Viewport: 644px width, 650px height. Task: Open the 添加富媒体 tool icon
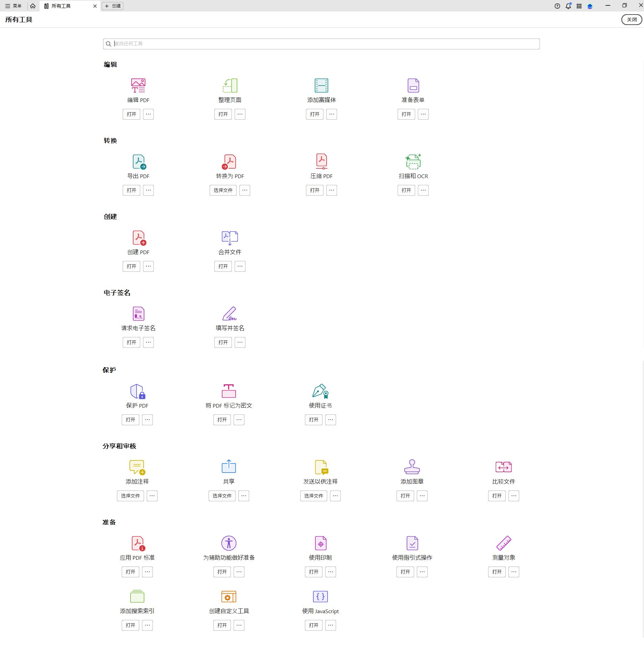pyautogui.click(x=321, y=85)
